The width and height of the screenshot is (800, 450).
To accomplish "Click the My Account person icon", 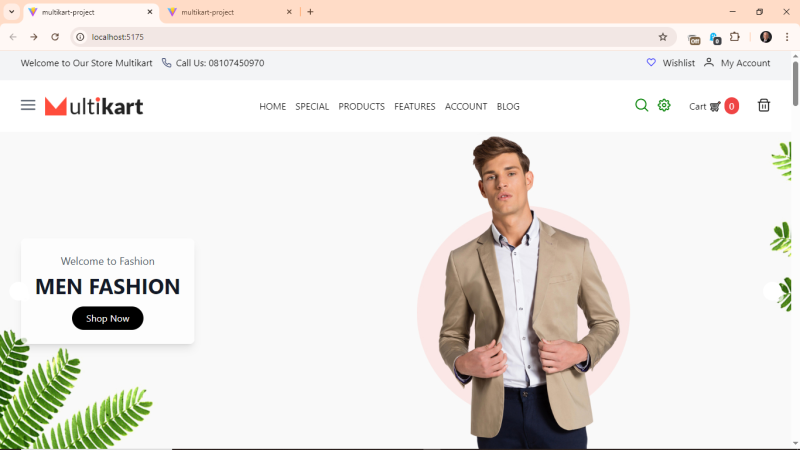I will (x=709, y=62).
